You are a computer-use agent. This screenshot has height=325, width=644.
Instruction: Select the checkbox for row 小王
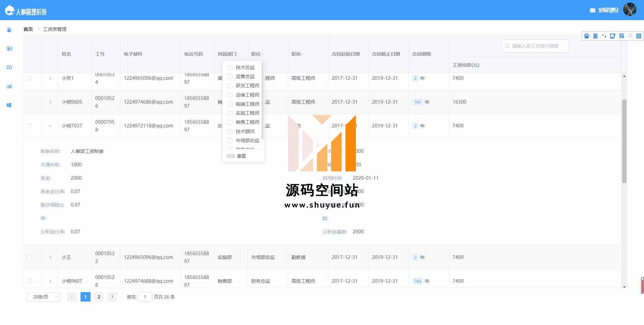coord(30,257)
